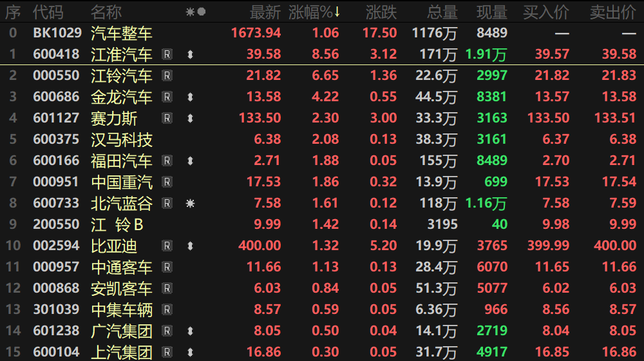Image resolution: width=644 pixels, height=361 pixels.
Task: Click stock code 600375
Action: (56, 139)
